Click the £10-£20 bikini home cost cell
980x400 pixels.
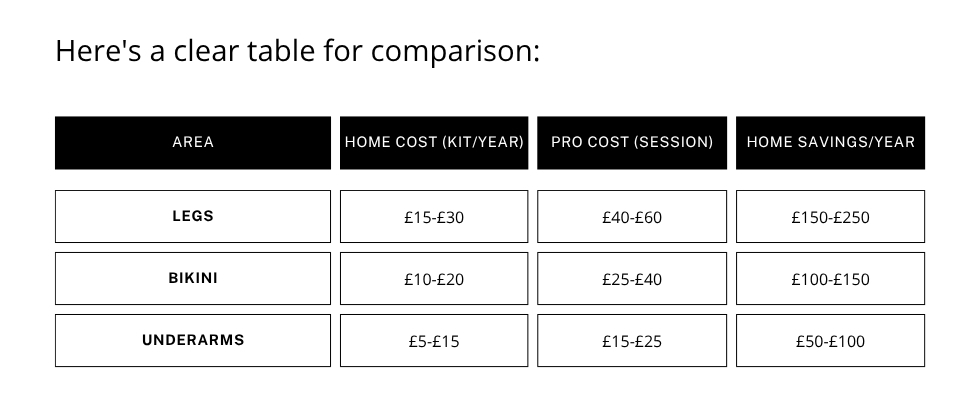[434, 279]
